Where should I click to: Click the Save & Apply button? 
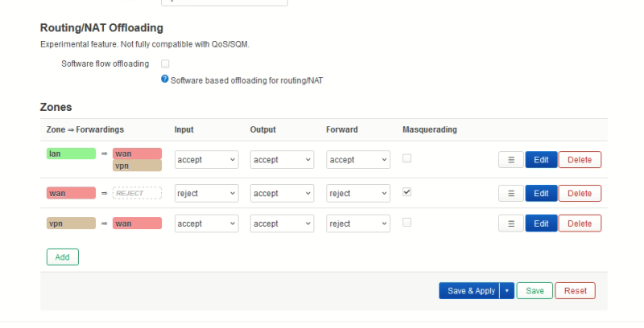tap(469, 291)
